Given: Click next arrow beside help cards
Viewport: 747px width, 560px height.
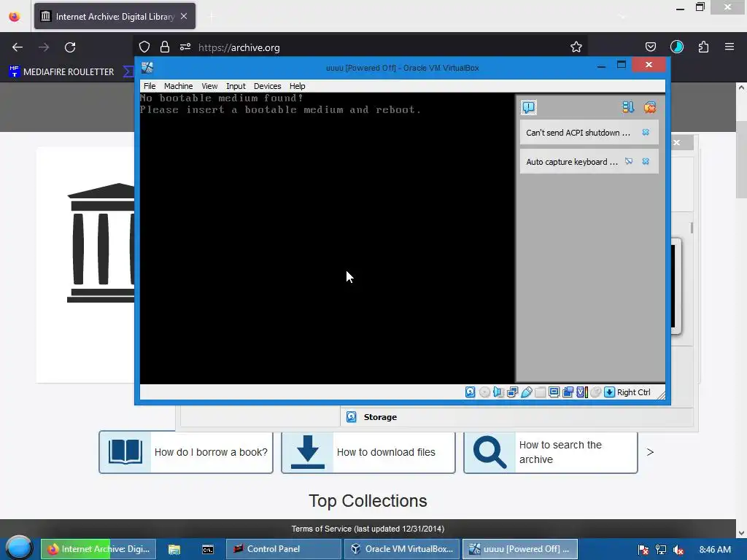Looking at the screenshot, I should coord(650,452).
